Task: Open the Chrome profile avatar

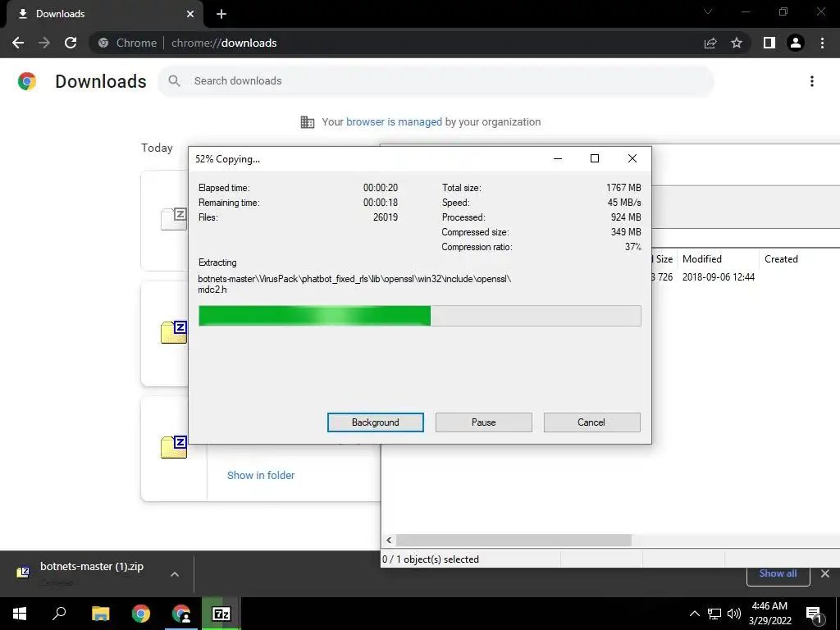Action: [x=796, y=43]
